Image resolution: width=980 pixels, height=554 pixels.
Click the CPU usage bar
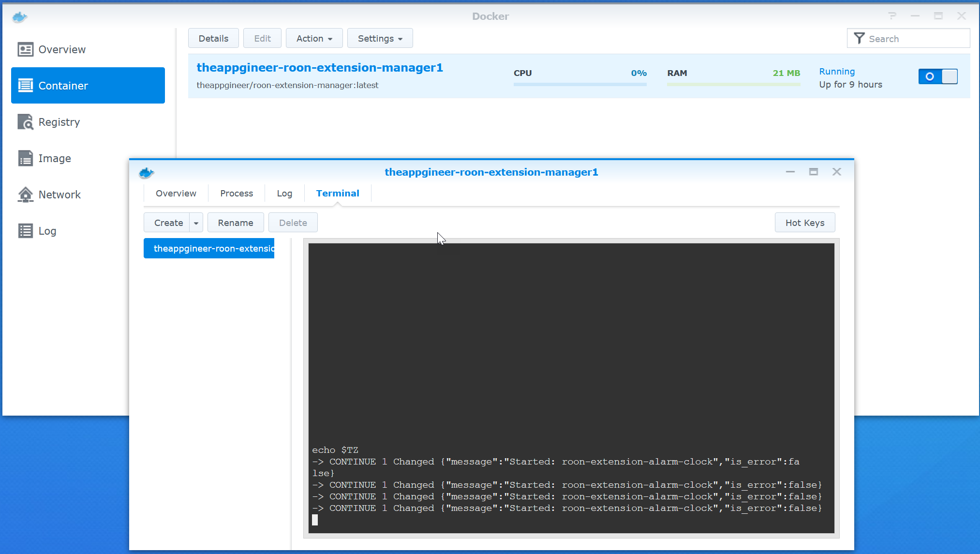point(579,84)
